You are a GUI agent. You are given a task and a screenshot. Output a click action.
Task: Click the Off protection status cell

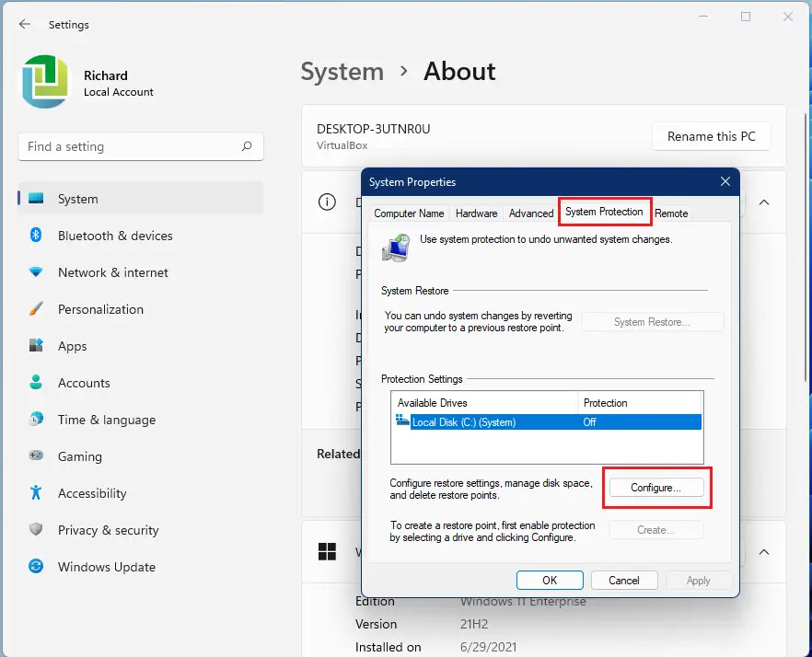tap(589, 422)
